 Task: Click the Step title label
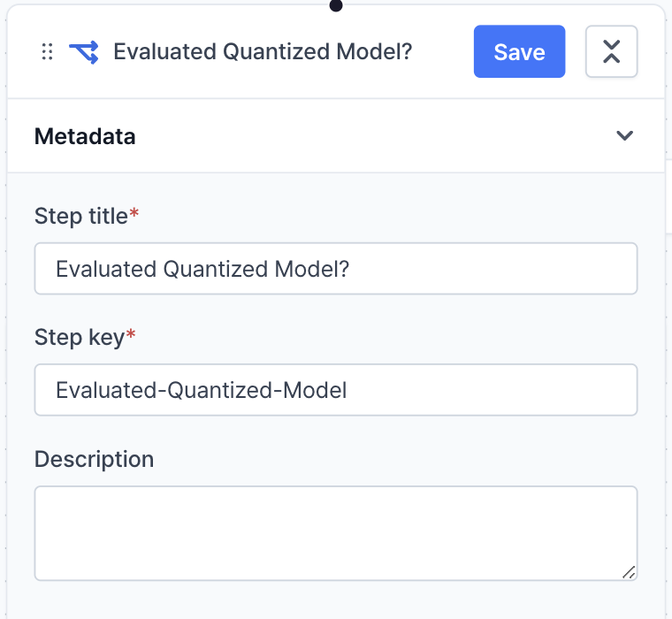[x=80, y=216]
